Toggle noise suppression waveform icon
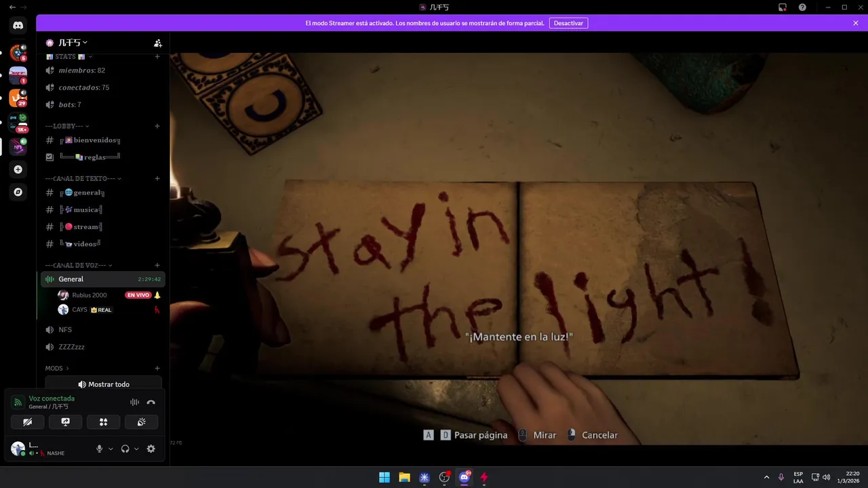 pos(134,403)
